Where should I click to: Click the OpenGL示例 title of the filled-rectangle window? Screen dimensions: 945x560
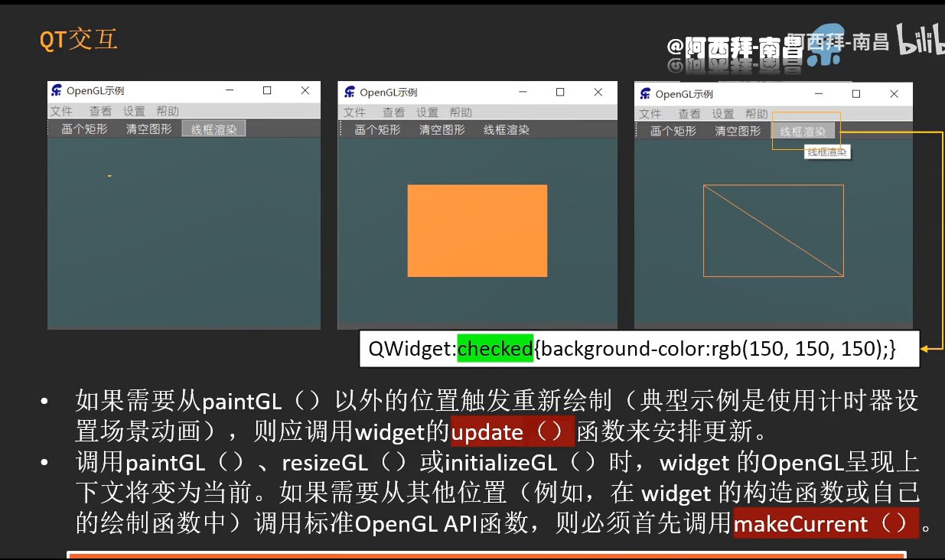coord(389,92)
